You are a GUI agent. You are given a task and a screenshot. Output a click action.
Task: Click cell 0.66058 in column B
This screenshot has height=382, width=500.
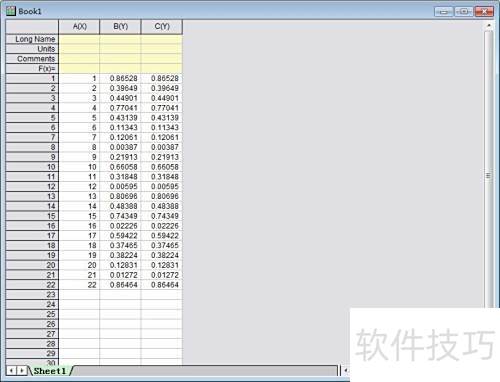120,167
